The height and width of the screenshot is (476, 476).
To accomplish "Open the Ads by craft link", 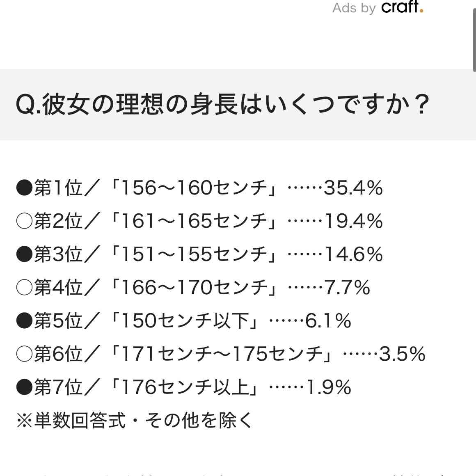I will (x=378, y=7).
